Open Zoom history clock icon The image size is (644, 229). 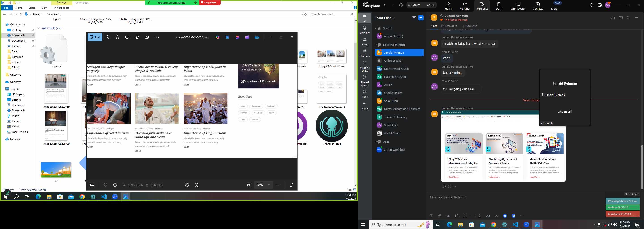[401, 5]
